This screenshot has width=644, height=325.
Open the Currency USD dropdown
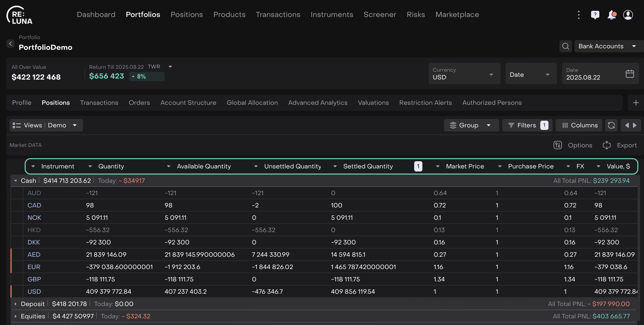[x=464, y=74]
